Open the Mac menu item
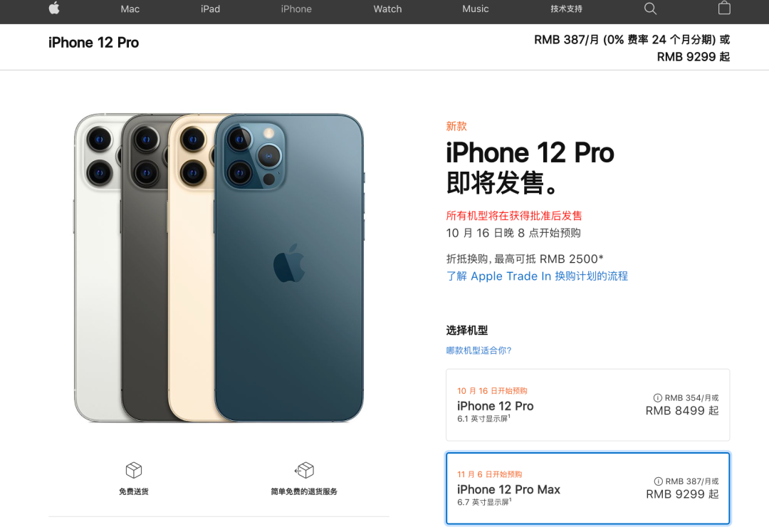 coord(130,9)
